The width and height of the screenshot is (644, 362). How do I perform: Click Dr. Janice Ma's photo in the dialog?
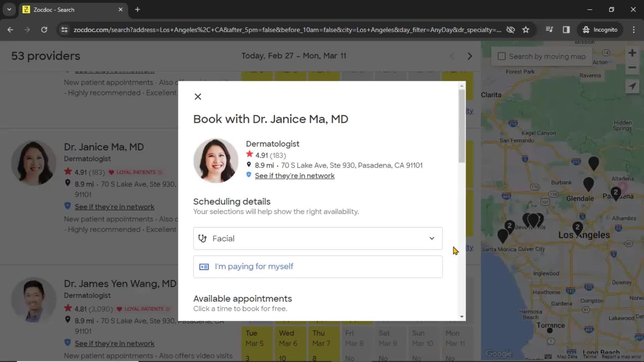click(x=216, y=161)
